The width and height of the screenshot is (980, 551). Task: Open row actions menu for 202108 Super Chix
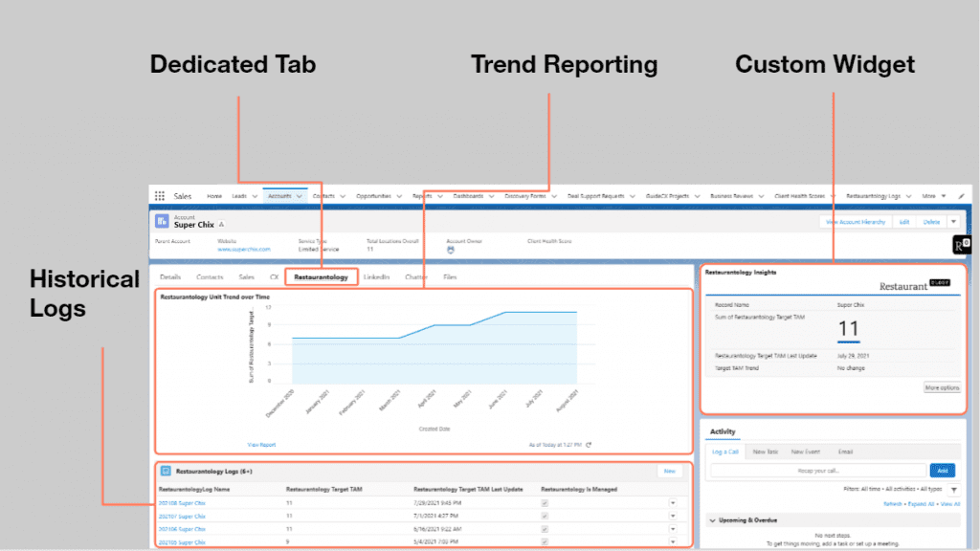[673, 503]
